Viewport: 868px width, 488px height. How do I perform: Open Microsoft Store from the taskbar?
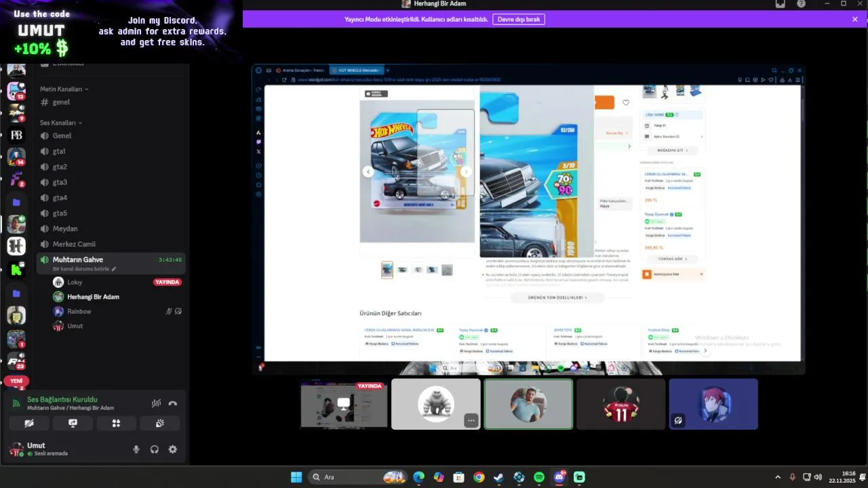pos(458,477)
